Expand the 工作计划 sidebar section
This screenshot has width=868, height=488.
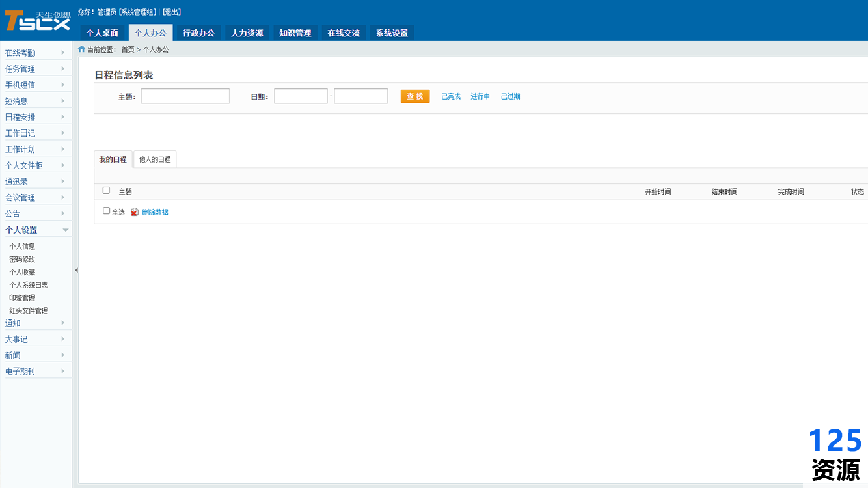pos(36,149)
